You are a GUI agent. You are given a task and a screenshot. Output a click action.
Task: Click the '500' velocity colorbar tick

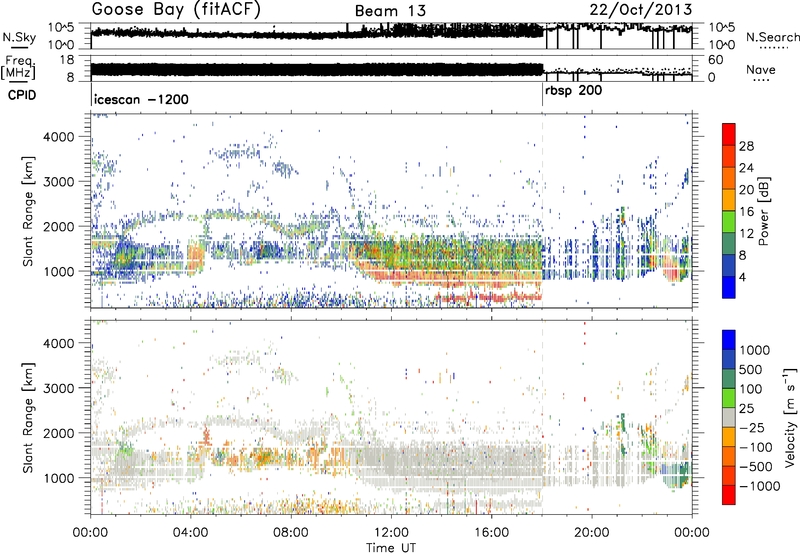[751, 369]
